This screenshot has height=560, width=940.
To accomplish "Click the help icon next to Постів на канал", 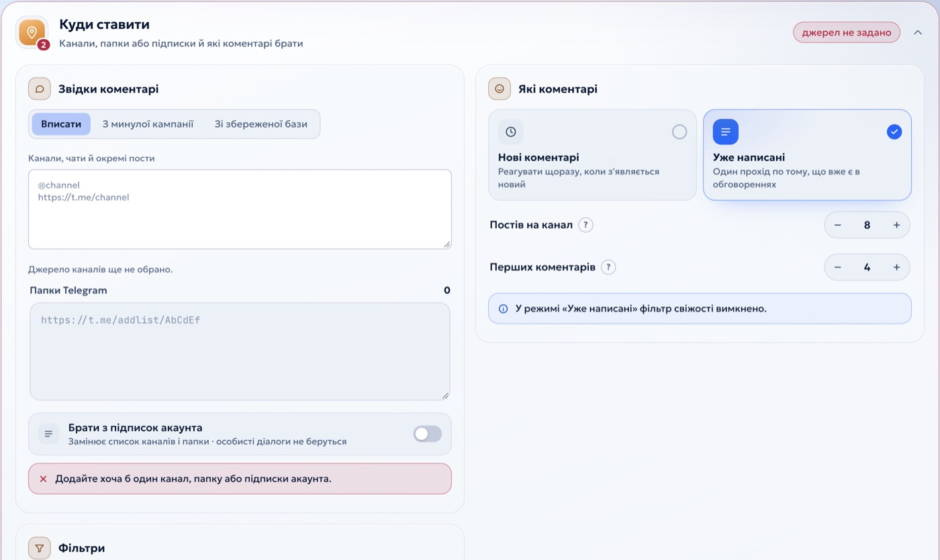I will tap(585, 225).
